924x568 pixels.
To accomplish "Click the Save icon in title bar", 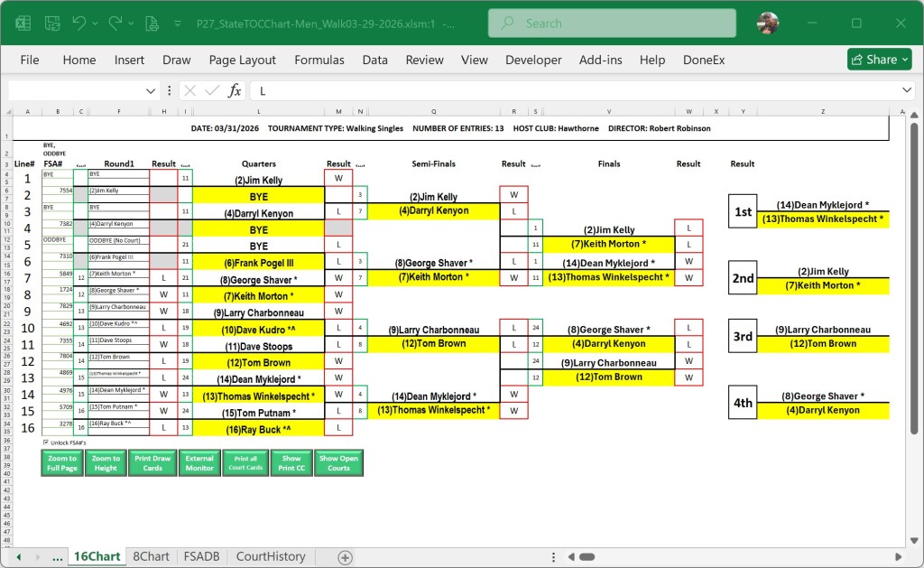I will click(51, 23).
